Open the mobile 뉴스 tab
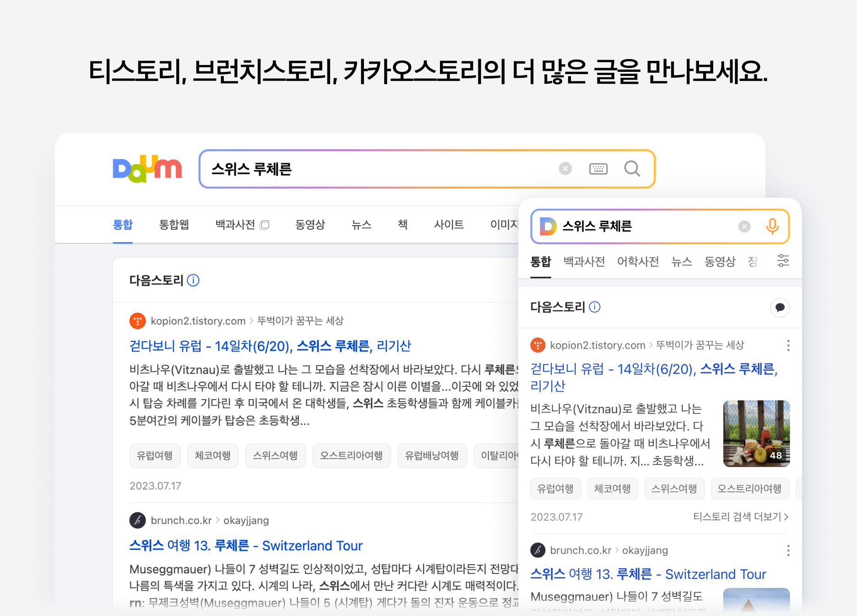 682,262
